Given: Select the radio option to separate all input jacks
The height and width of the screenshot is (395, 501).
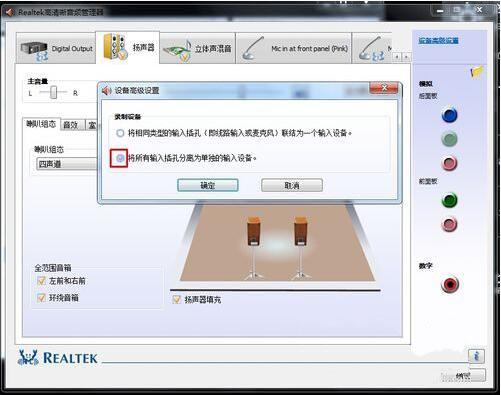Looking at the screenshot, I should [120, 158].
